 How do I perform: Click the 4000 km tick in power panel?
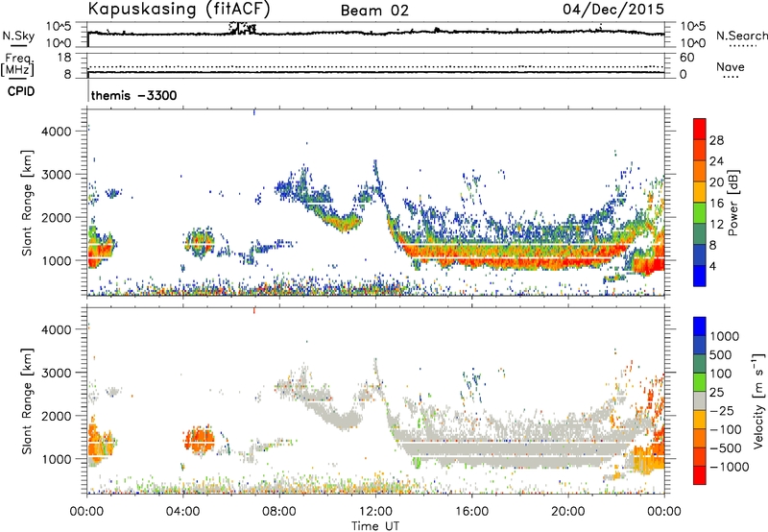point(57,132)
